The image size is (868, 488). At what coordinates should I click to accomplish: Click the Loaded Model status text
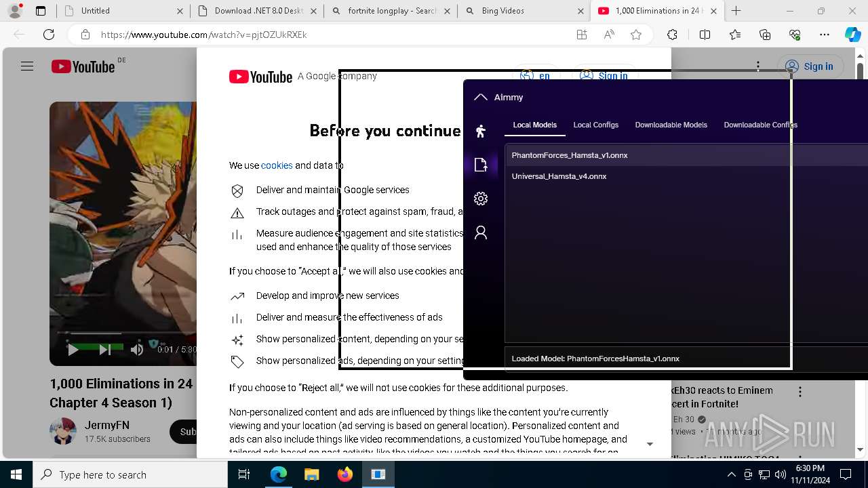595,359
